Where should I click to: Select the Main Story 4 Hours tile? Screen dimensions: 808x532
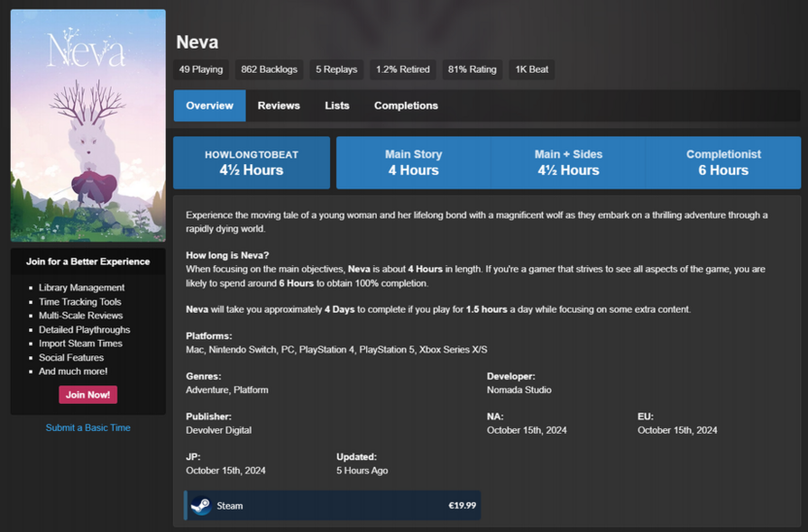point(414,163)
